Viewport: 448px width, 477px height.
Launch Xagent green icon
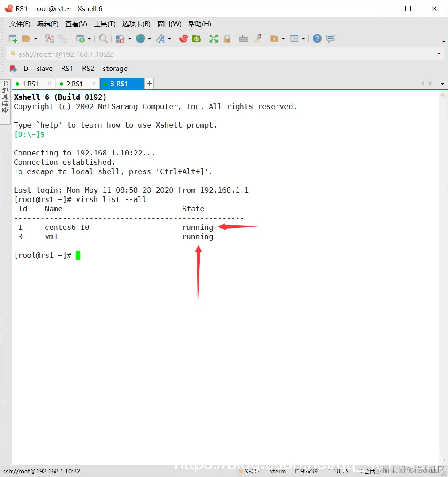(197, 39)
